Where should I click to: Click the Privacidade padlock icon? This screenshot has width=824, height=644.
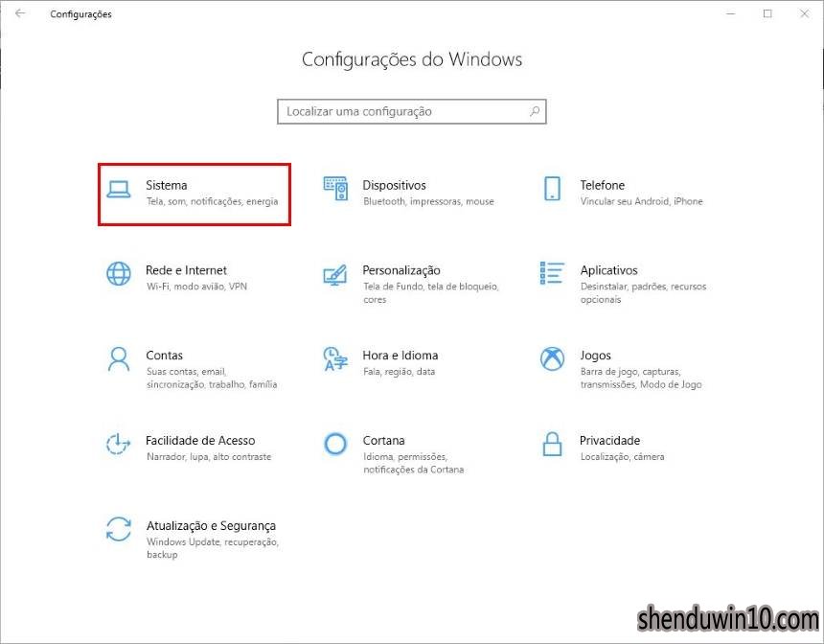(x=552, y=445)
